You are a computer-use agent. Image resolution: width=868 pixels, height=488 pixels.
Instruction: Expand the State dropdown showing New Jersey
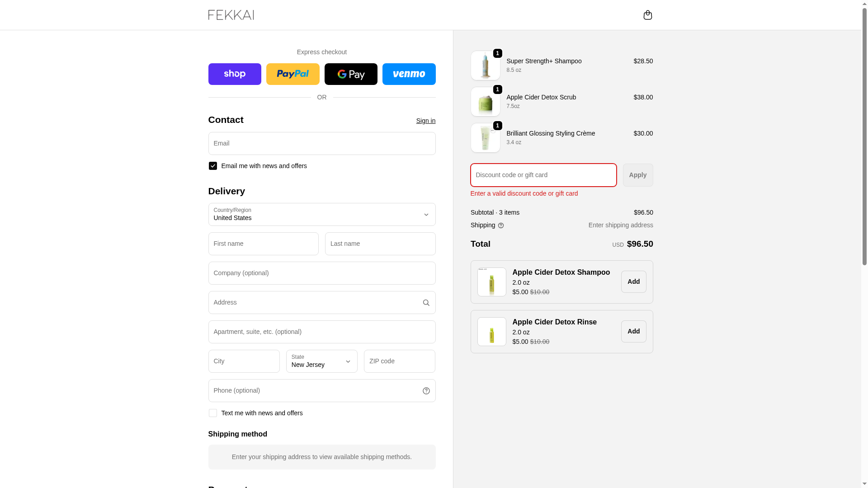(x=321, y=361)
